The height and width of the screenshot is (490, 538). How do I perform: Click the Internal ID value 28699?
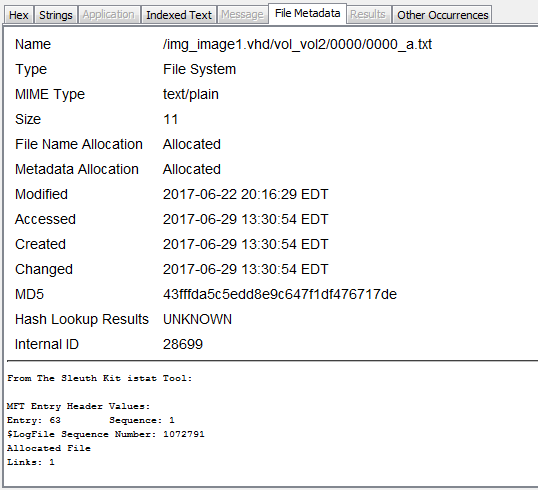point(183,344)
